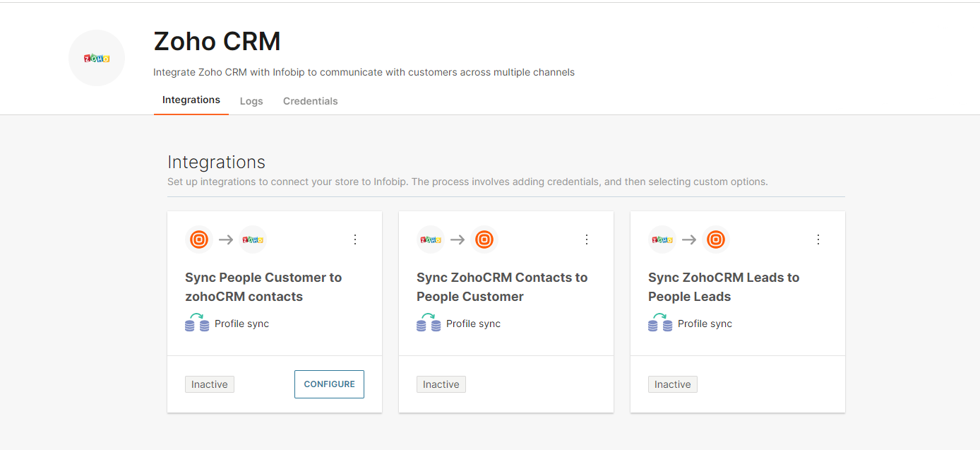Click Zoho icon on ZohoCRM Leads card

pyautogui.click(x=662, y=239)
